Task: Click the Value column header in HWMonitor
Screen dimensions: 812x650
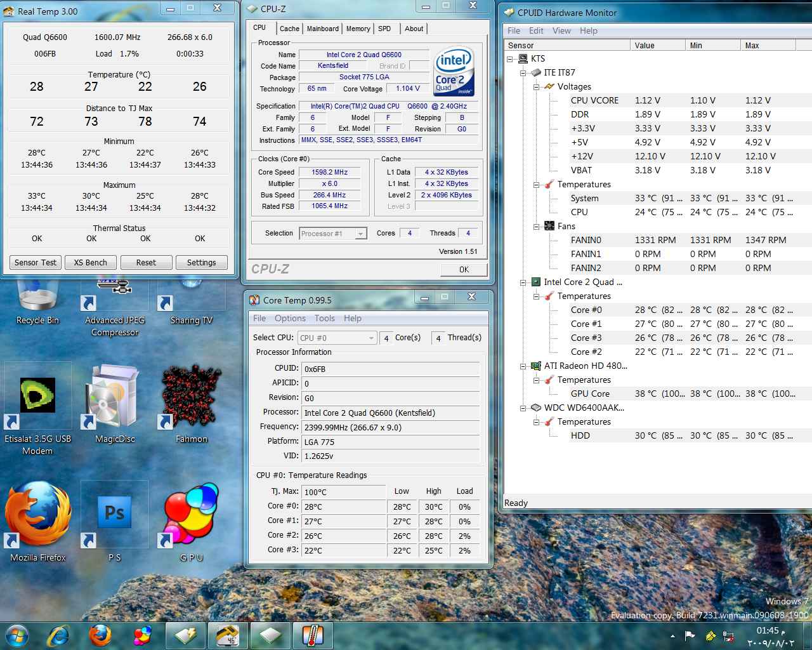Action: [x=658, y=45]
